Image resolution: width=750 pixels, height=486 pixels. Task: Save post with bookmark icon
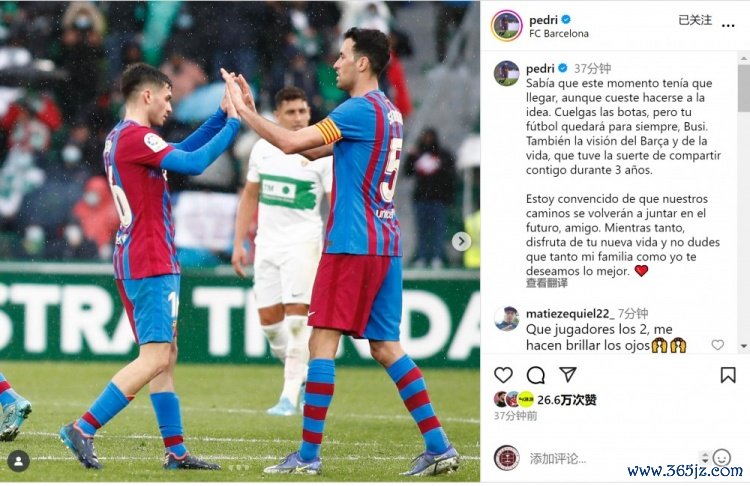click(728, 375)
